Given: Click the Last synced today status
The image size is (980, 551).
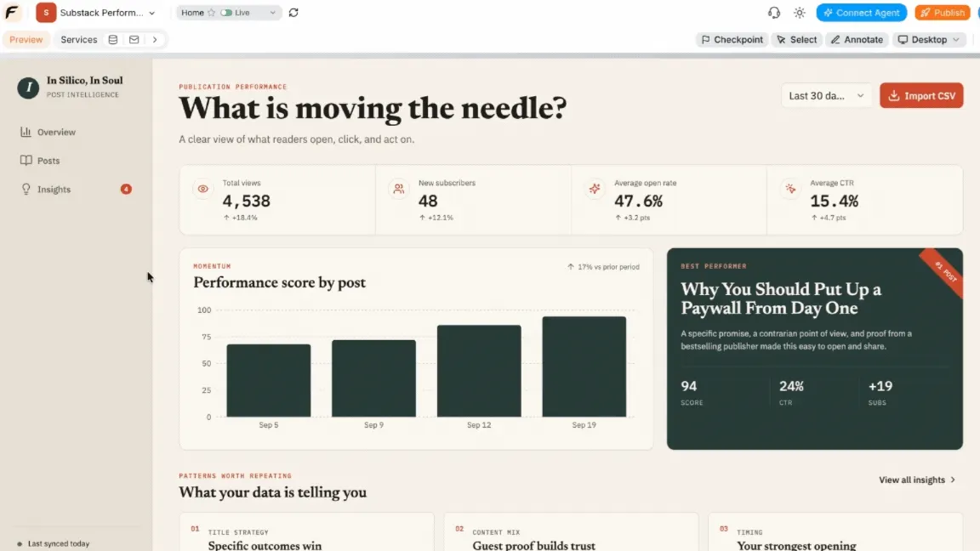Looking at the screenshot, I should pos(54,543).
